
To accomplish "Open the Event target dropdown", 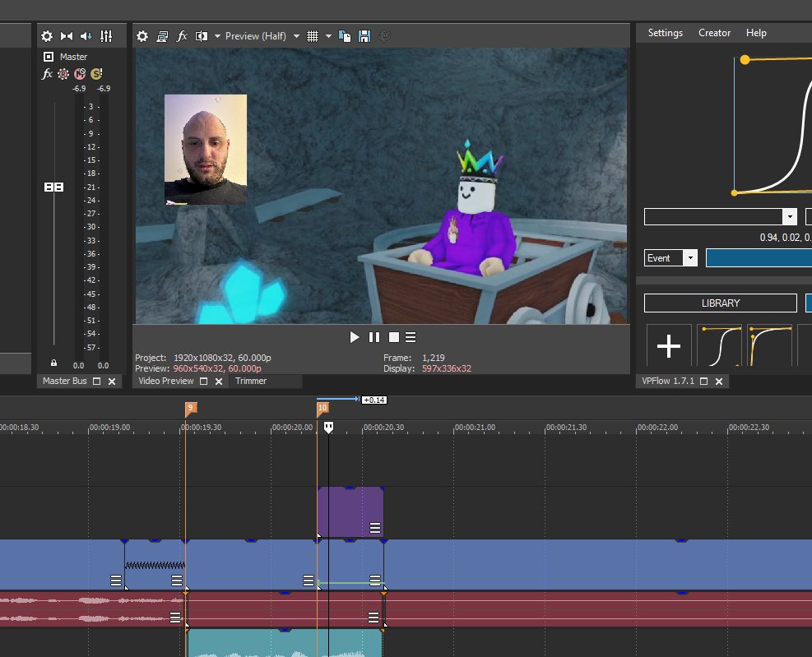I will [x=670, y=258].
